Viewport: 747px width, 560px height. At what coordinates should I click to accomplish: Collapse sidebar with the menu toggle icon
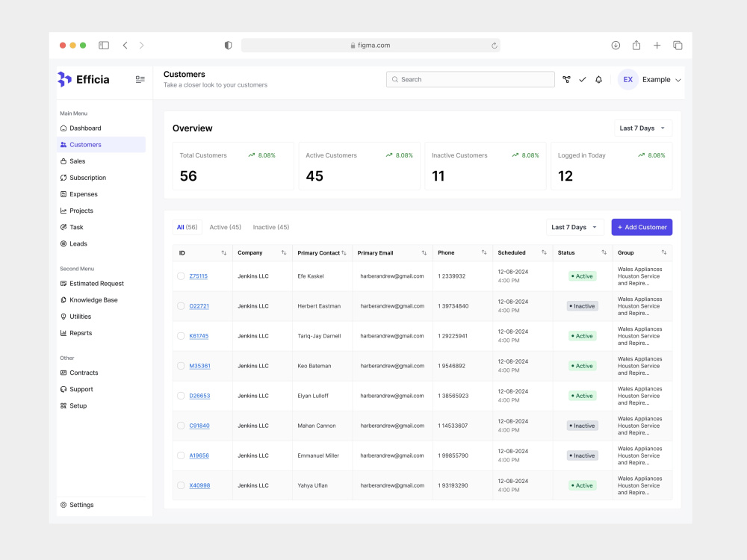click(x=140, y=80)
